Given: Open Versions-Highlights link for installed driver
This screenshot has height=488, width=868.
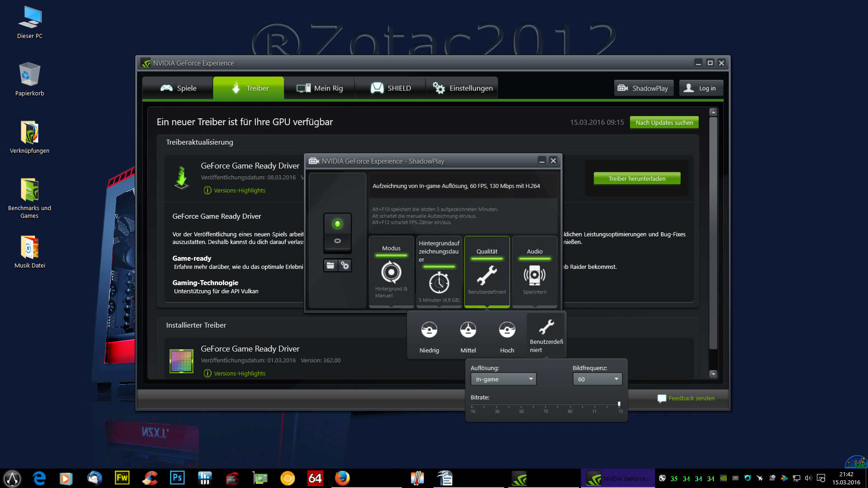Looking at the screenshot, I should click(239, 373).
